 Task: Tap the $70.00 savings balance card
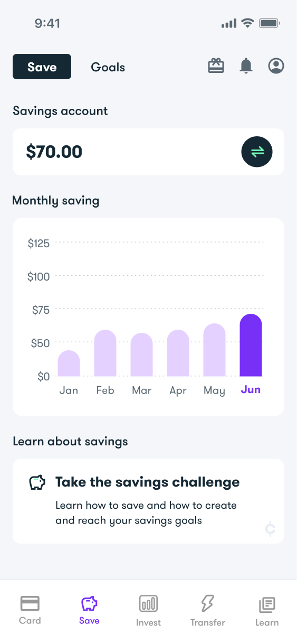[x=148, y=152]
